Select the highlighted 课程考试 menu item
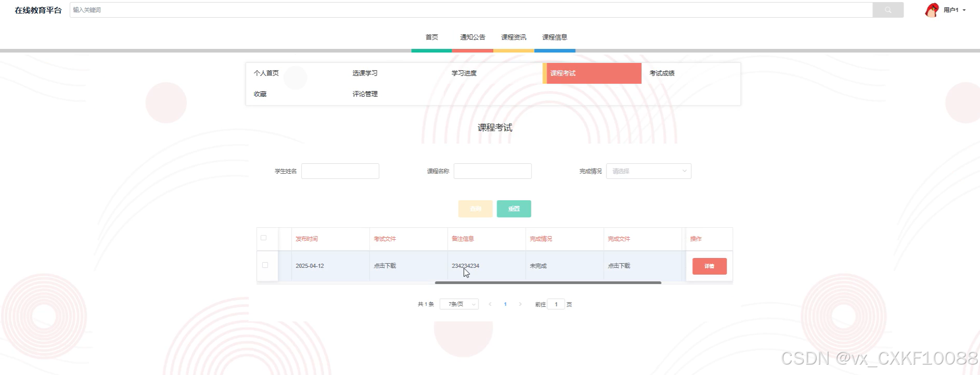Viewport: 980px width, 375px height. [592, 73]
